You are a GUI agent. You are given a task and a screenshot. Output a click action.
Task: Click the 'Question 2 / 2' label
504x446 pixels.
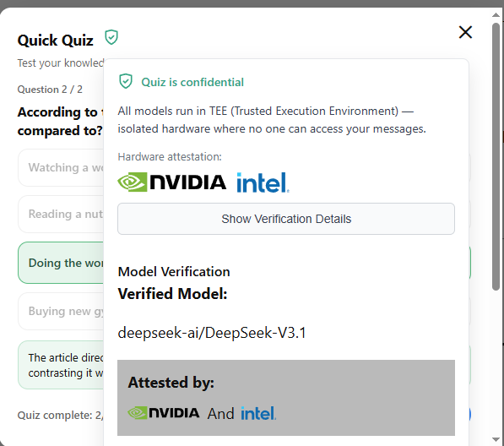pyautogui.click(x=50, y=89)
